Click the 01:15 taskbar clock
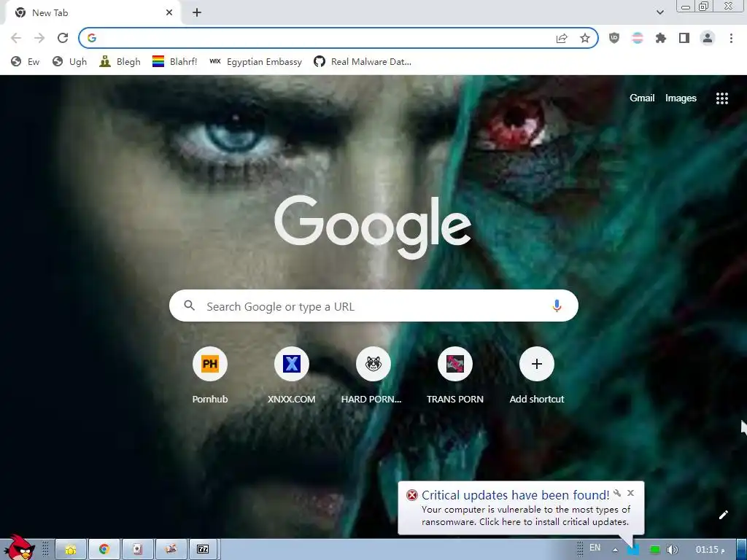This screenshot has height=560, width=747. click(710, 550)
